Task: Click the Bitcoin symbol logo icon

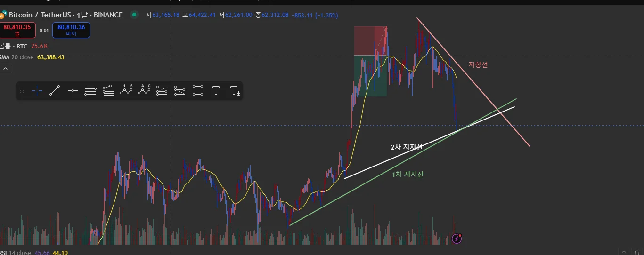Action: [3, 15]
